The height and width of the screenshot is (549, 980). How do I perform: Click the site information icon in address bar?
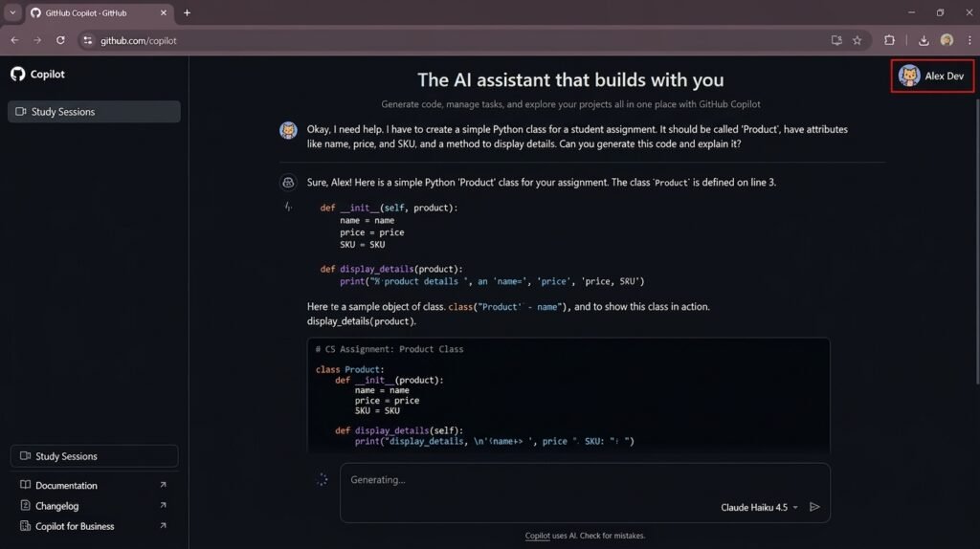[x=87, y=40]
